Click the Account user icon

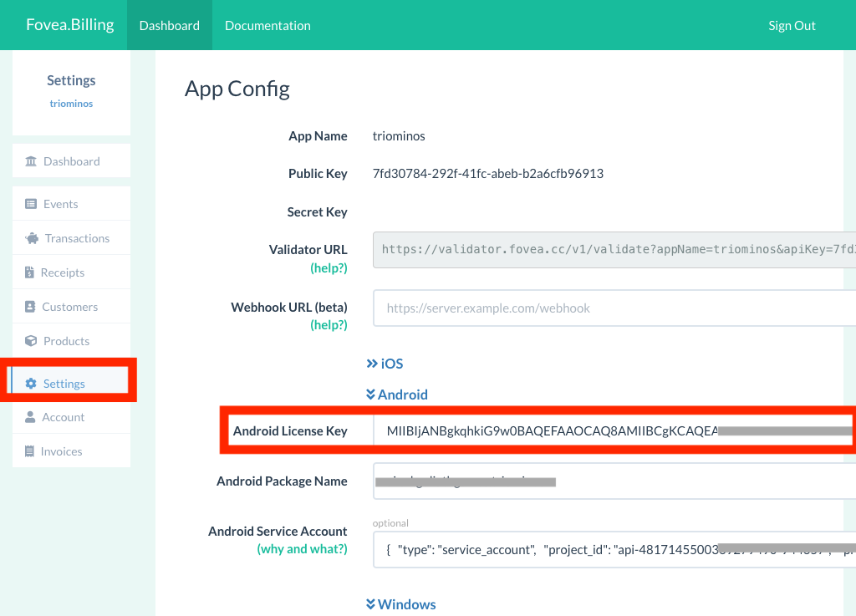coord(31,417)
